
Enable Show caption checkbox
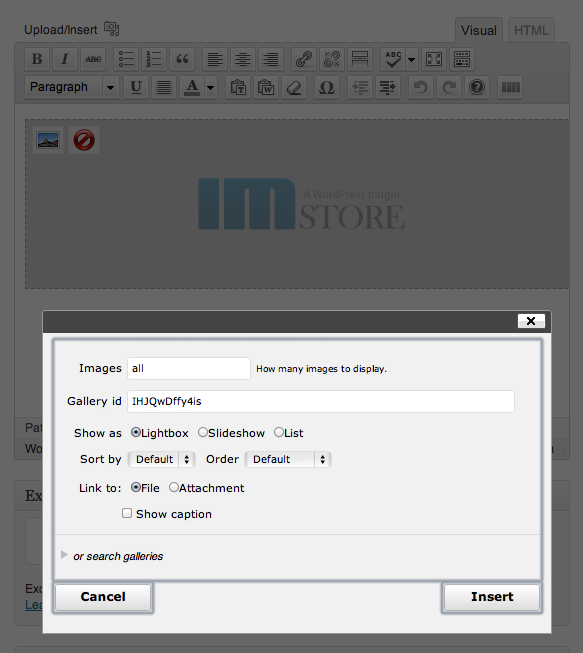(x=127, y=513)
